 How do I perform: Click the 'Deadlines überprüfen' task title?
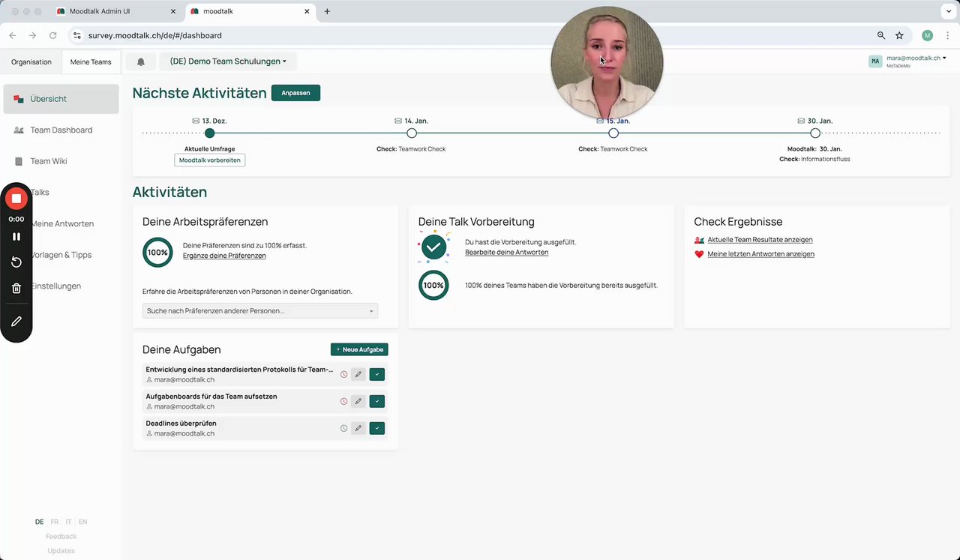click(181, 424)
